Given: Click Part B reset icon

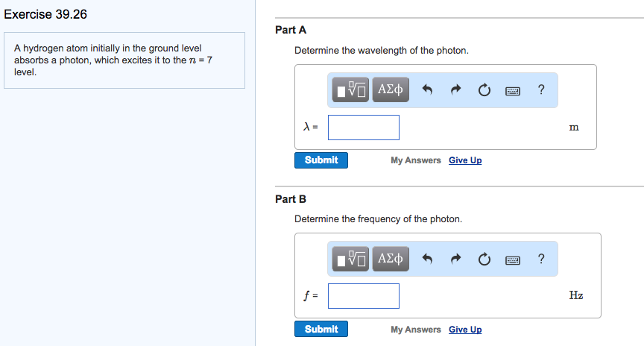Looking at the screenshot, I should pos(484,259).
